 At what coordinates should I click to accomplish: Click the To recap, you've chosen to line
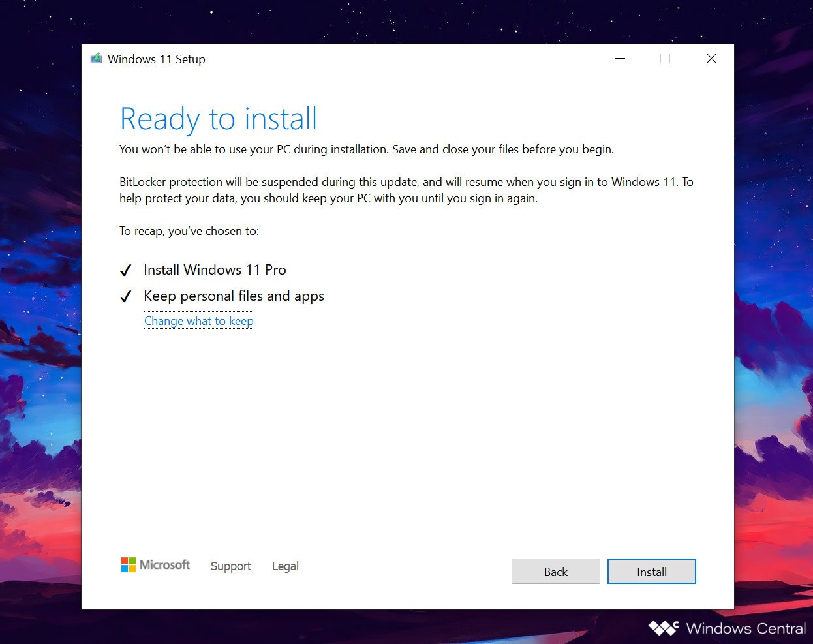tap(189, 231)
